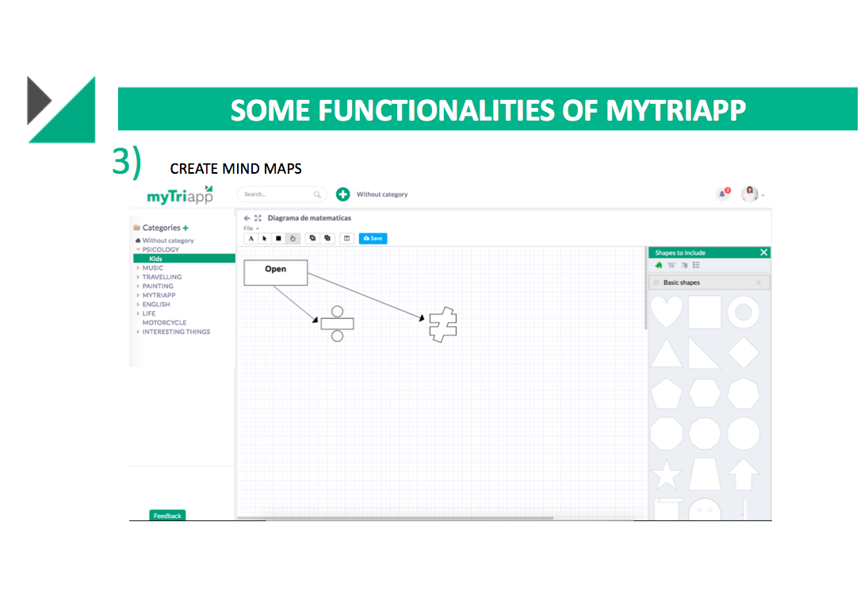Pick the square shape
This screenshot has height=614, width=868.
(705, 312)
